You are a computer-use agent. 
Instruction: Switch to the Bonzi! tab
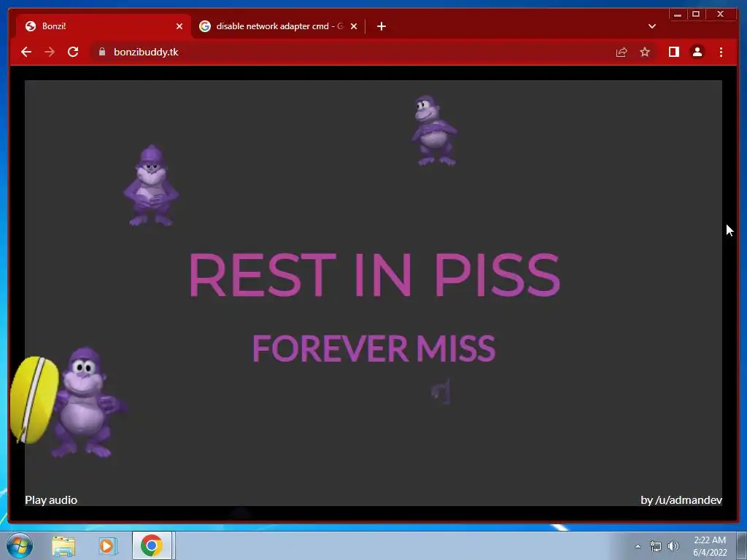pos(104,26)
